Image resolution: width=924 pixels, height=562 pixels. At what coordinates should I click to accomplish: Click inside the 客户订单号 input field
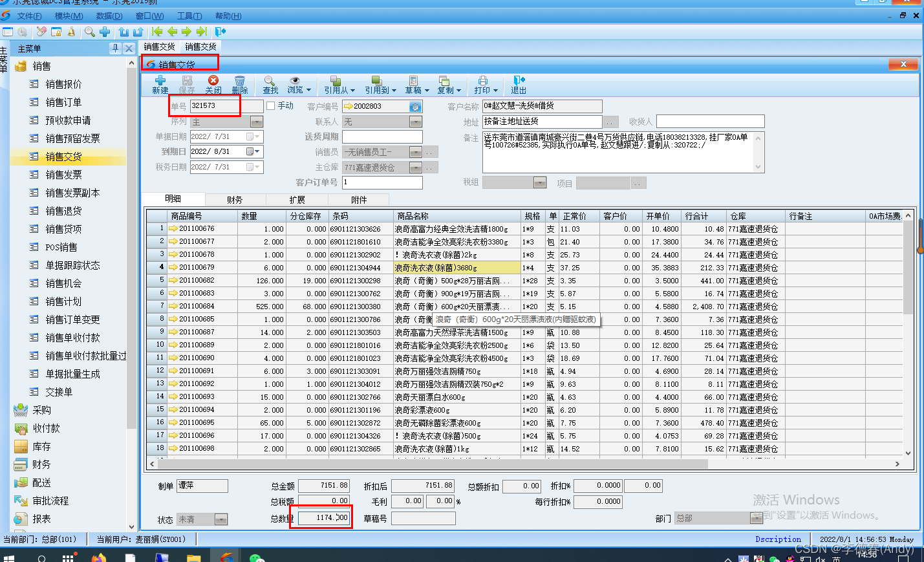click(x=381, y=182)
